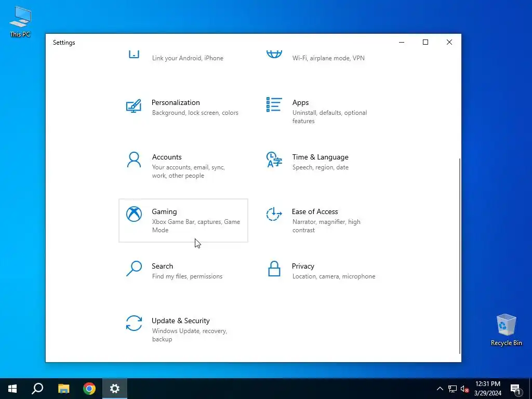532x399 pixels.
Task: Click the Ease of Access icon
Action: (x=274, y=214)
